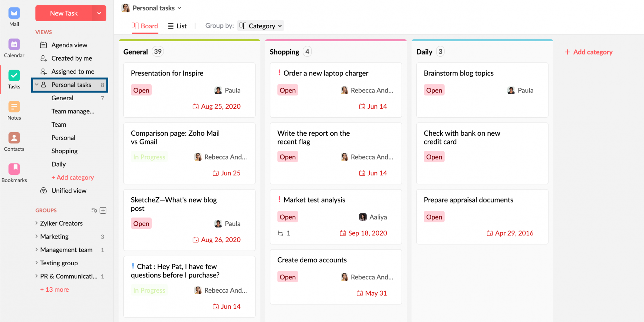This screenshot has height=322, width=644.
Task: Open the Group by Category dropdown
Action: point(260,26)
